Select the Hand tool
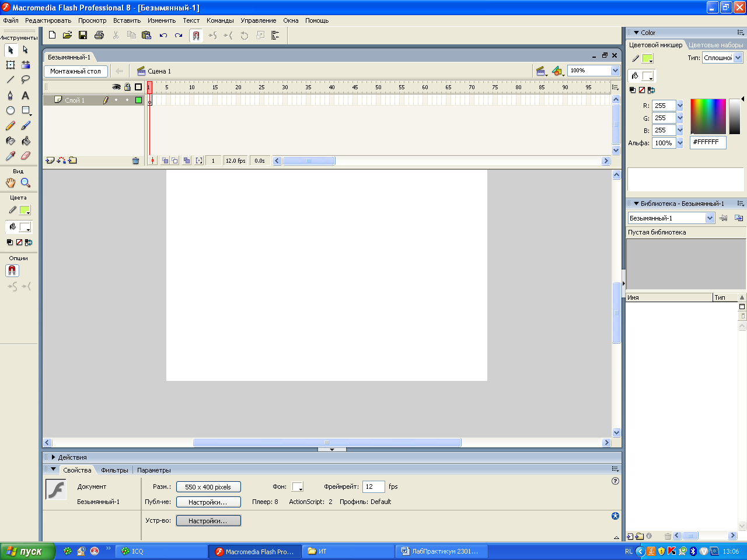 click(x=11, y=183)
